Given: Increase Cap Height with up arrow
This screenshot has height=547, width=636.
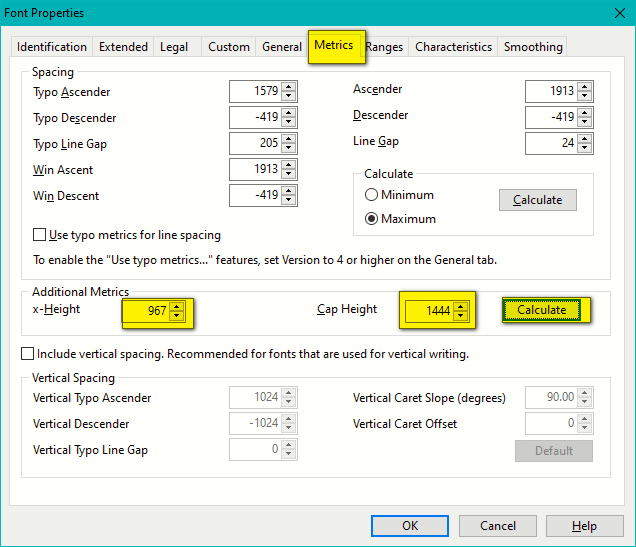Looking at the screenshot, I should coord(460,307).
